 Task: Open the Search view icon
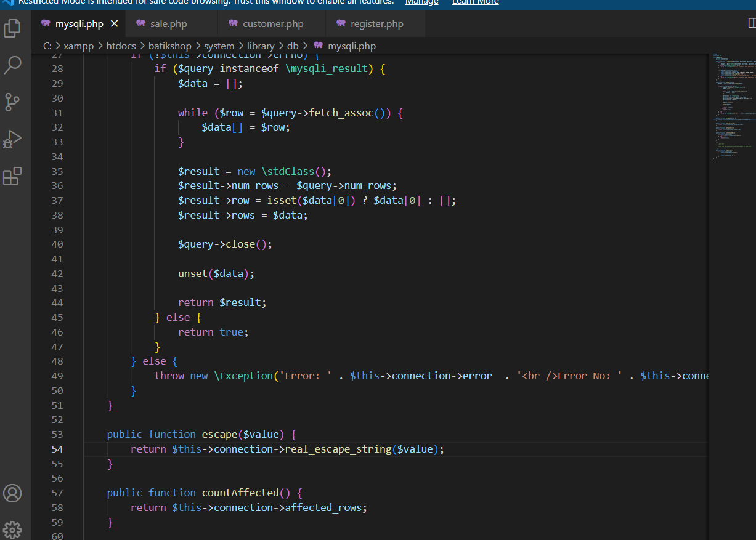pos(12,65)
